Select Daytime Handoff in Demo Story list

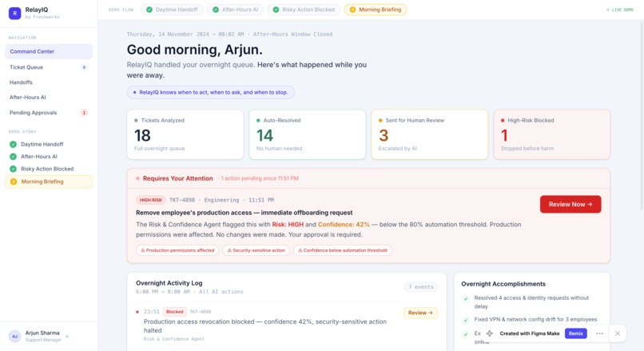(49, 144)
